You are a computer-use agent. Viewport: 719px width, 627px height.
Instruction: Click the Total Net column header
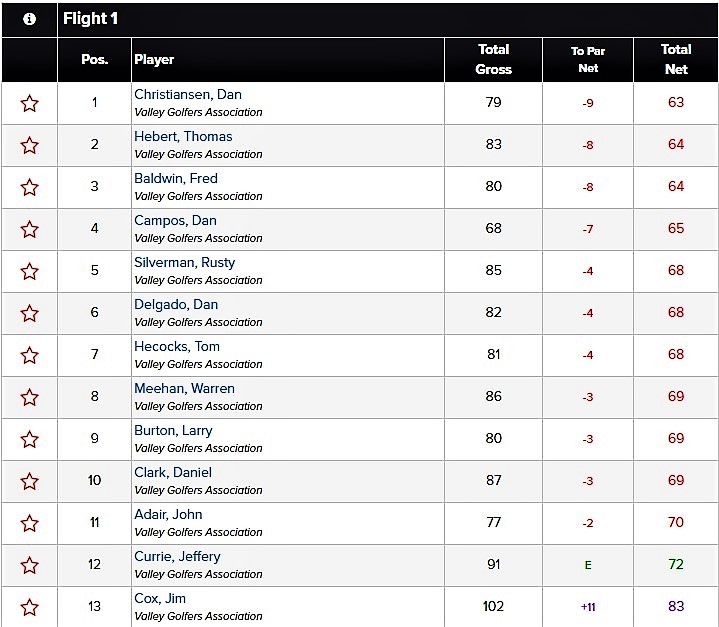[676, 60]
